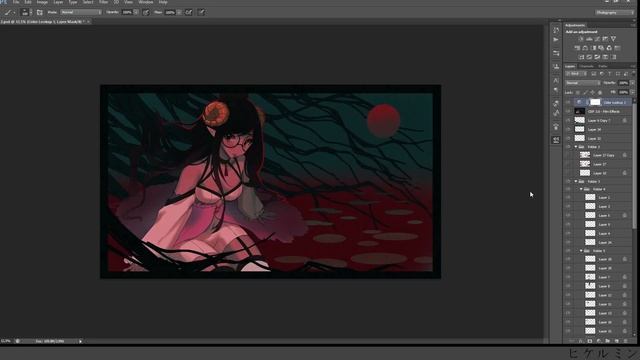Image resolution: width=640 pixels, height=360 pixels.
Task: Add a Threshold adjustment
Action: click(597, 57)
